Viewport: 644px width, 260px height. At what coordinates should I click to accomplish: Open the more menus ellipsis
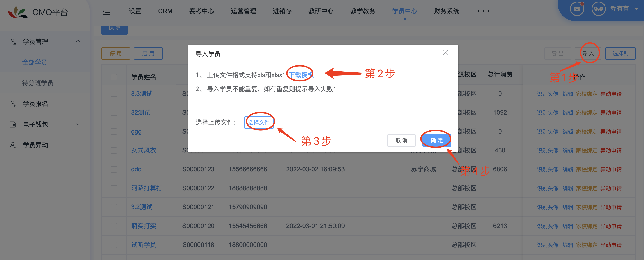click(x=483, y=11)
